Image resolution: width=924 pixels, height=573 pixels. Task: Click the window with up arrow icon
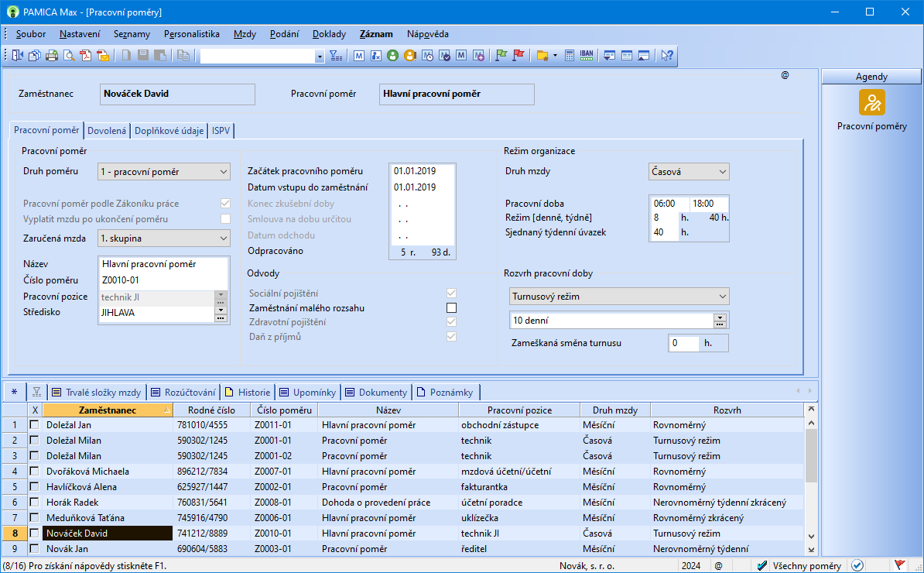coord(644,56)
